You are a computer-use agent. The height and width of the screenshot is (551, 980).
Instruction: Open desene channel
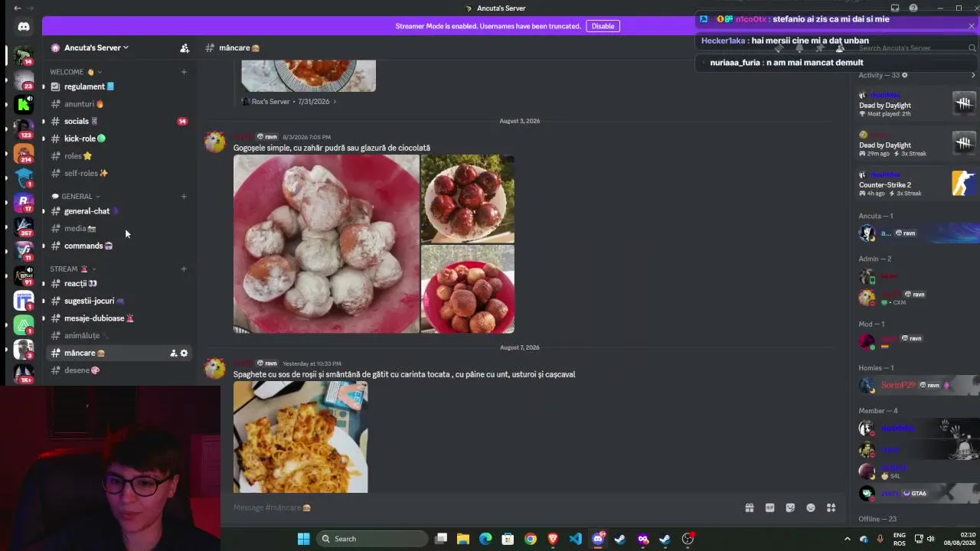118,370
